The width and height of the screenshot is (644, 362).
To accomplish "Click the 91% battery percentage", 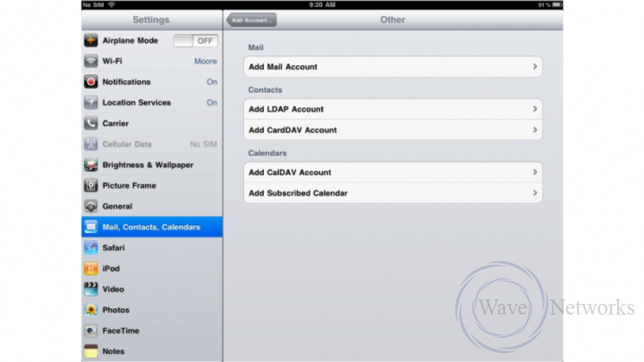I will [x=544, y=5].
